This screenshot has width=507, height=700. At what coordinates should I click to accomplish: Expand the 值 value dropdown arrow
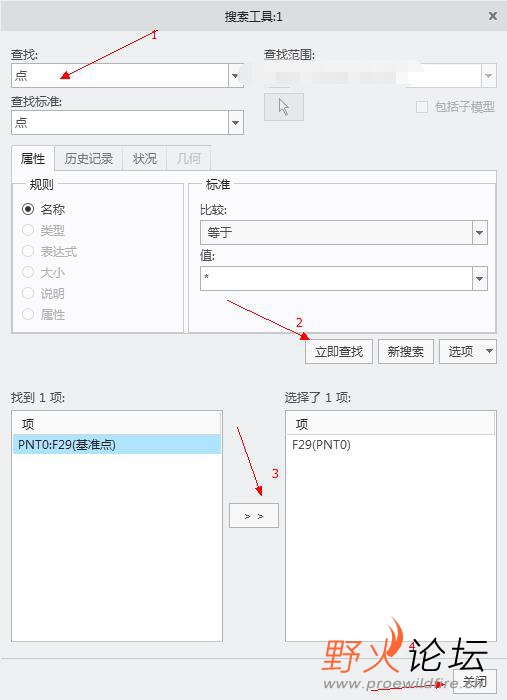click(480, 279)
